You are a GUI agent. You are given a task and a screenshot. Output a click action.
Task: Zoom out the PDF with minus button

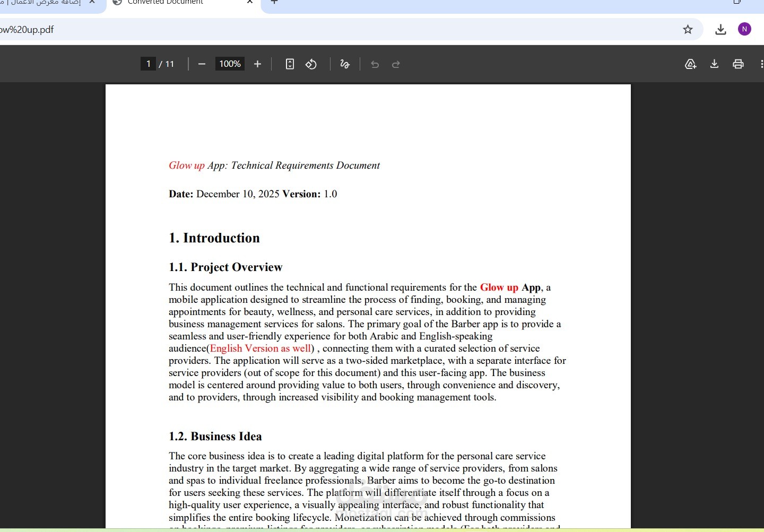click(202, 64)
